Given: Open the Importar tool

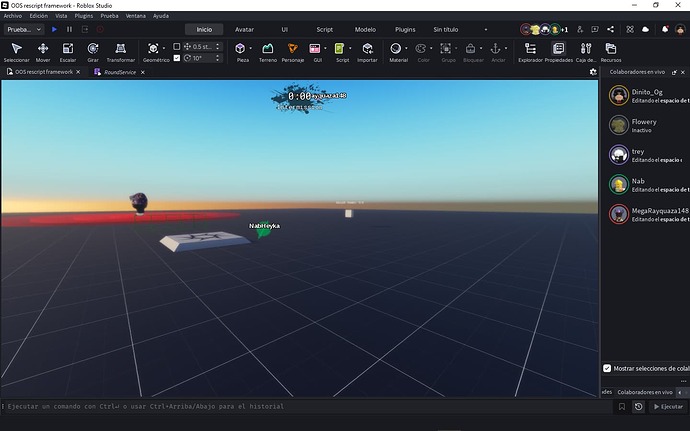Looking at the screenshot, I should point(367,52).
